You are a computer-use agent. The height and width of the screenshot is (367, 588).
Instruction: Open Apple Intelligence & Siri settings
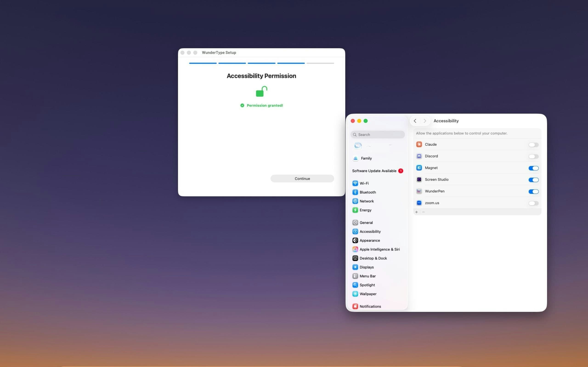[x=355, y=249]
